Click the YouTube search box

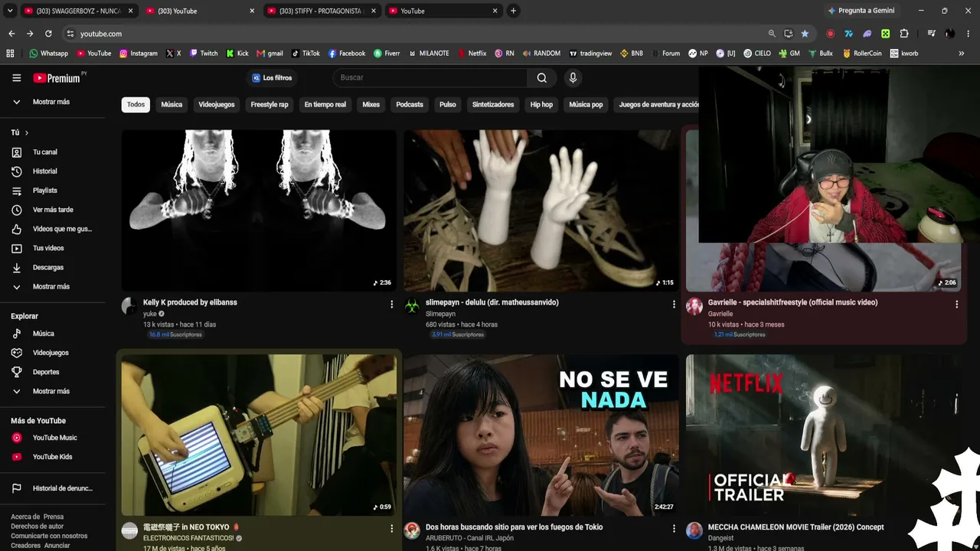430,77
